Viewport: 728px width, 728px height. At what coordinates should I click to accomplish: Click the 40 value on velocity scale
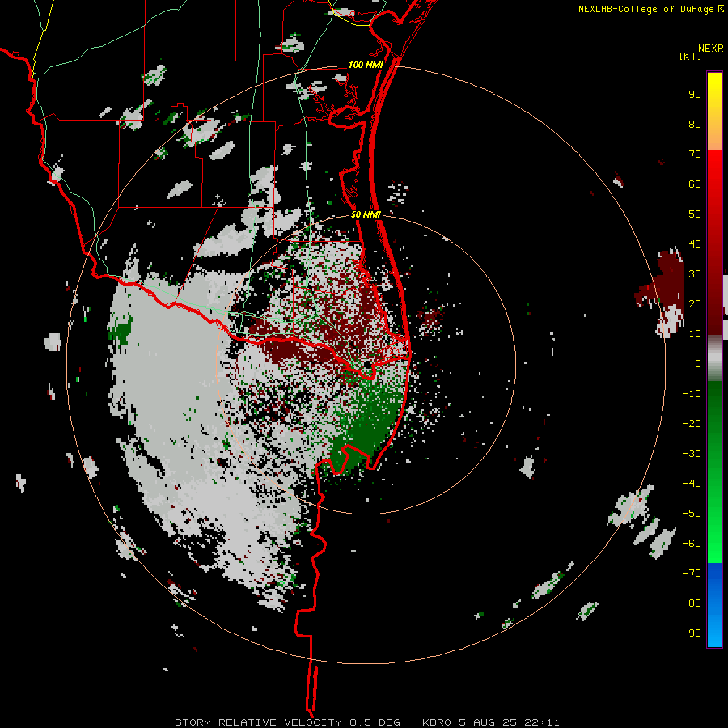point(695,244)
